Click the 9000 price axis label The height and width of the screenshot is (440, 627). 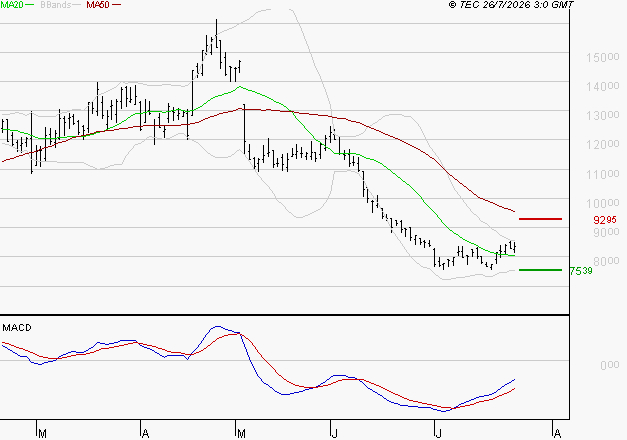click(606, 232)
